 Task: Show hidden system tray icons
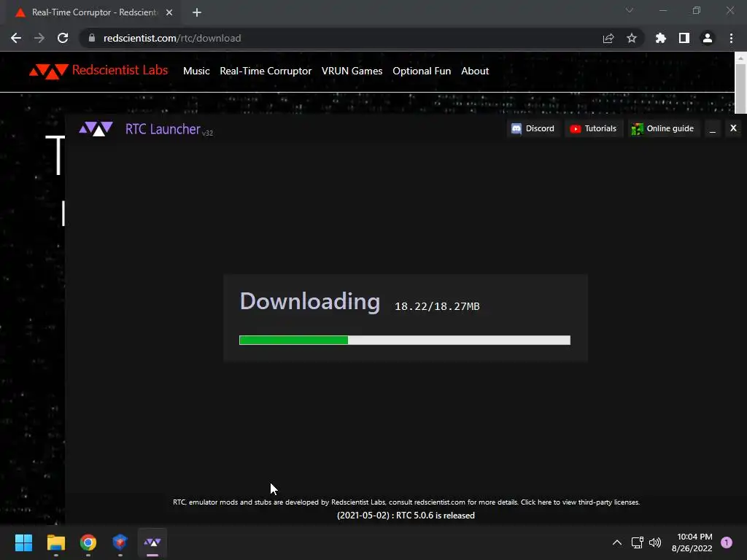click(616, 542)
